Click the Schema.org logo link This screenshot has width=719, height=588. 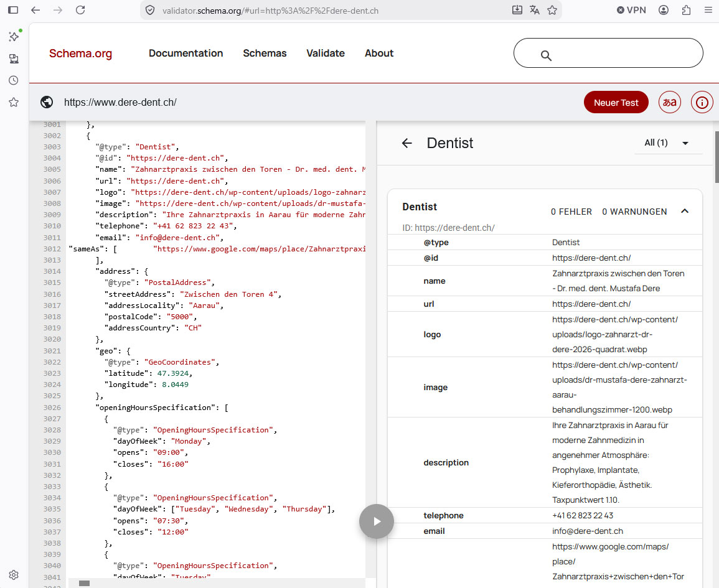(81, 54)
